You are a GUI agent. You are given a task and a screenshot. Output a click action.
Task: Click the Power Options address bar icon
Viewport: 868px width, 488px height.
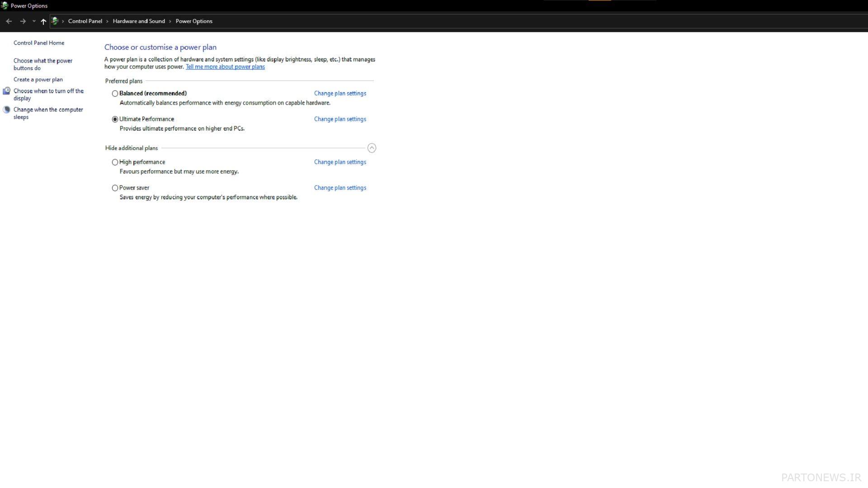click(x=55, y=21)
